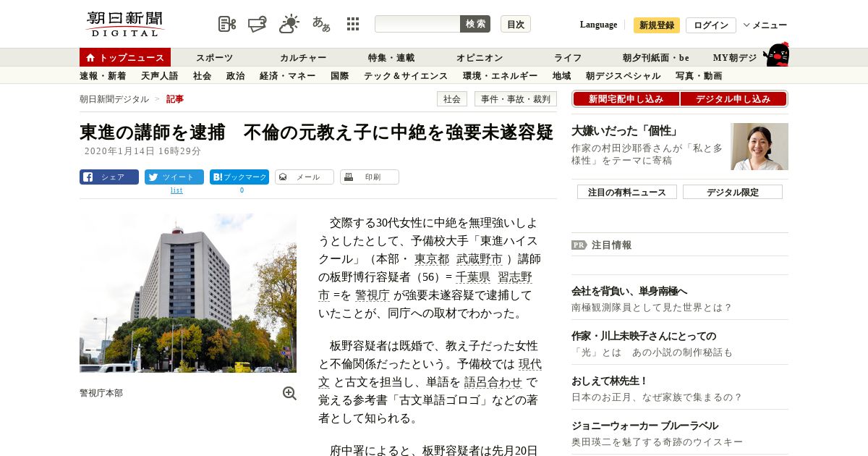Click デジタル申し込み button
Screen dimensions: 868x456
tap(733, 99)
